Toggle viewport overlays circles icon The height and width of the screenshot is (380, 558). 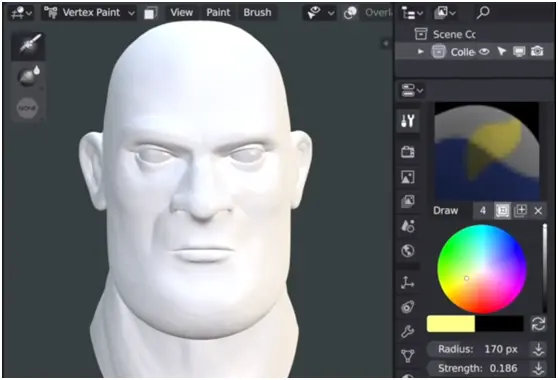click(350, 13)
